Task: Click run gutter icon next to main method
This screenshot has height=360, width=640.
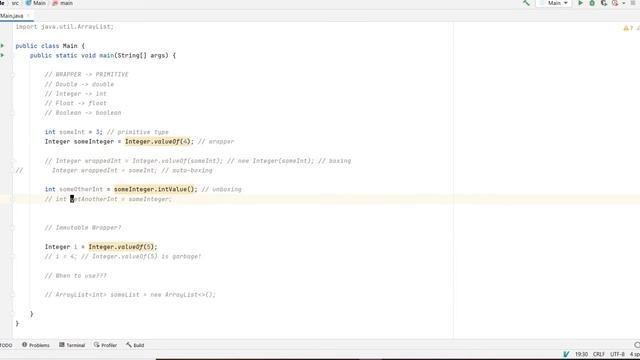Action: (2, 55)
